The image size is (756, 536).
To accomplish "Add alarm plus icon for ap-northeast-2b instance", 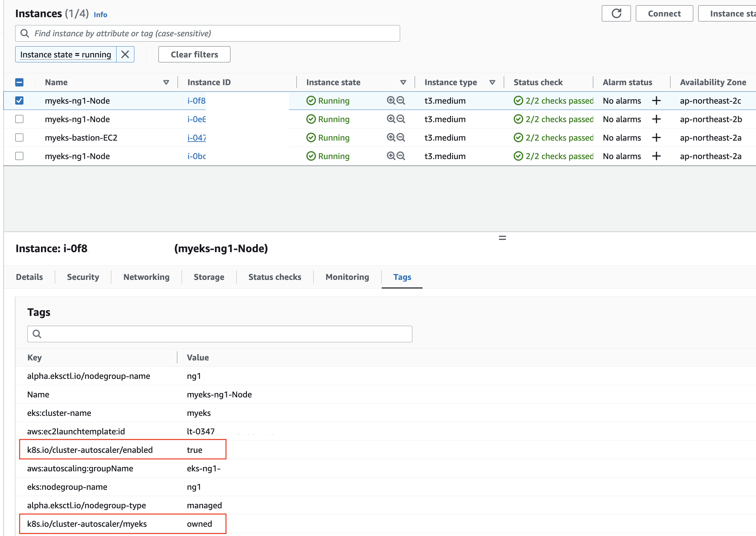I will coord(656,119).
